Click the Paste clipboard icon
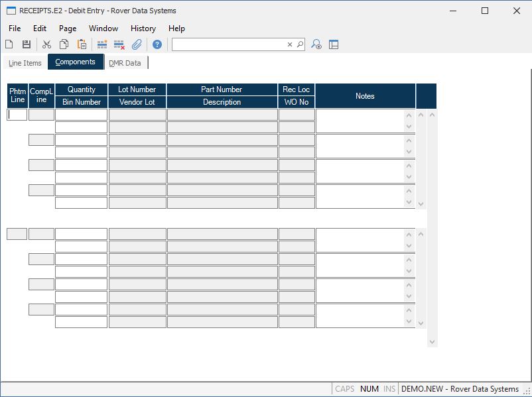This screenshot has height=397, width=532. [x=82, y=44]
